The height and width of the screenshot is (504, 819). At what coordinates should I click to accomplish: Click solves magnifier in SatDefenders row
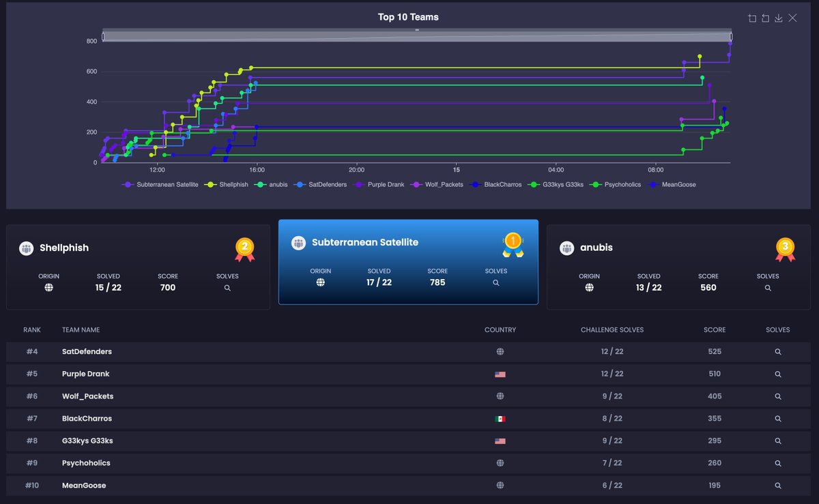coord(778,351)
